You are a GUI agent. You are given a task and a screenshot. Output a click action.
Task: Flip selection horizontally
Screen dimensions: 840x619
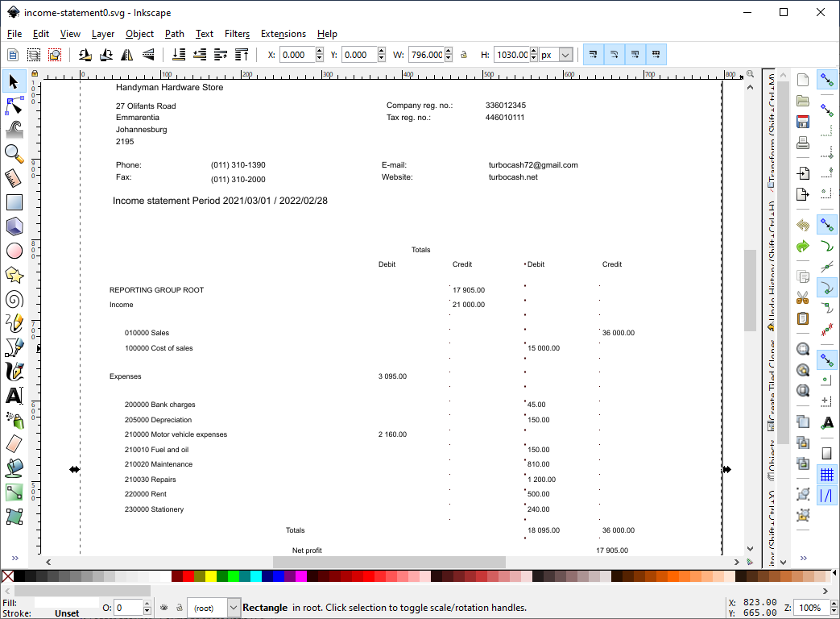(126, 55)
